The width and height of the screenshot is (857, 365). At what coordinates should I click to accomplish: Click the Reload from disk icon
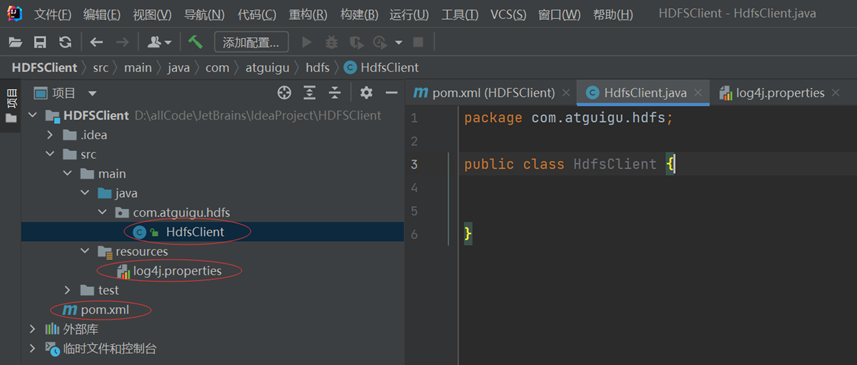65,42
